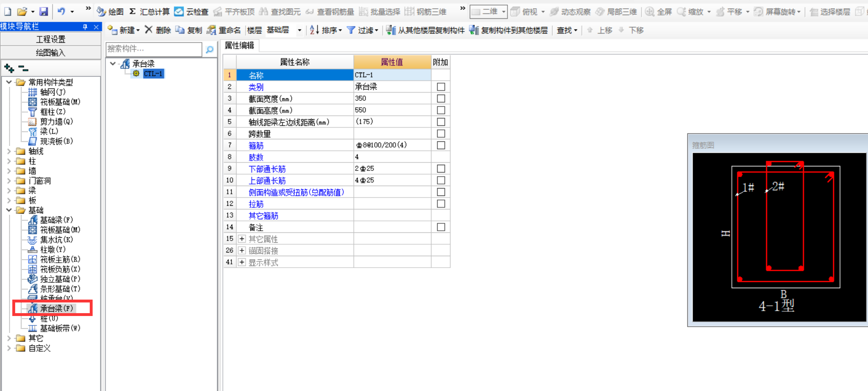Click the undo arrow icon

coord(61,11)
